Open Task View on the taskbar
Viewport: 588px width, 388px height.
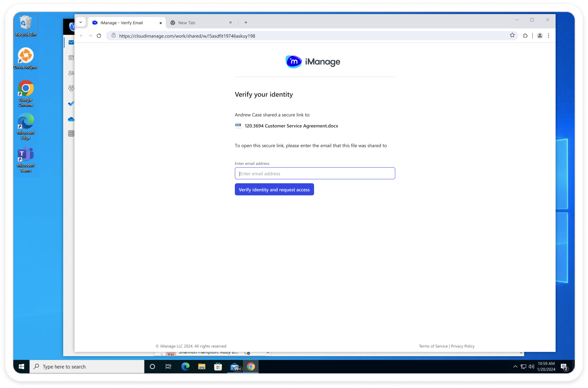coord(168,367)
